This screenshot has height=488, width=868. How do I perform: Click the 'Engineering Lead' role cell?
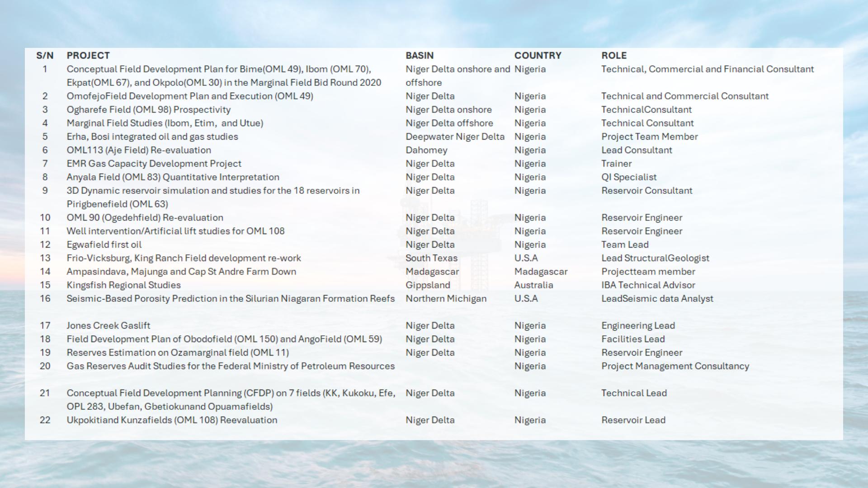point(638,325)
